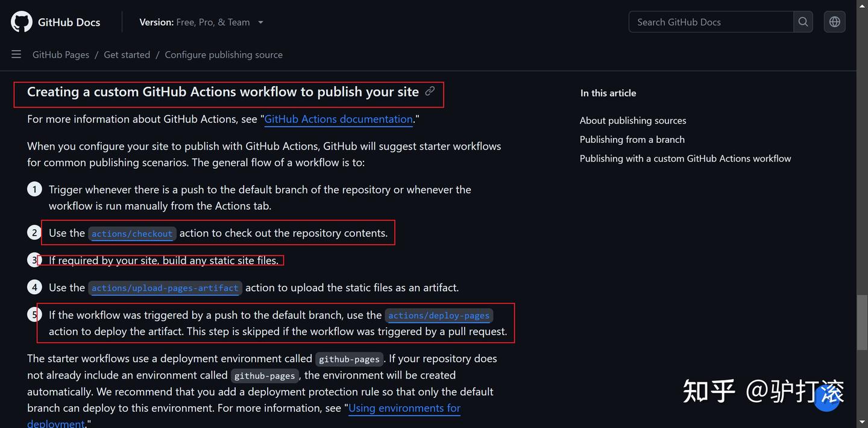Type in the Search GitHub Docs field
Screen dimensions: 868x428
coord(711,22)
